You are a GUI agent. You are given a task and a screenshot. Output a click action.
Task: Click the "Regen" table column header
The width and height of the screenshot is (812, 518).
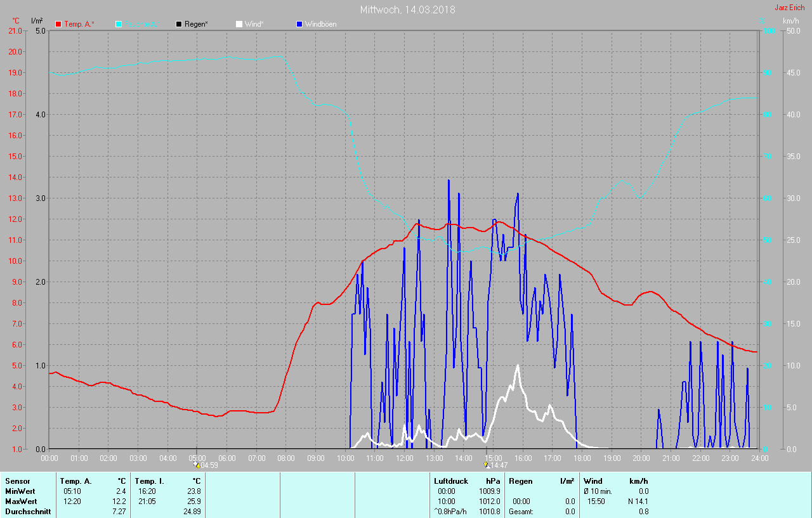pos(520,481)
